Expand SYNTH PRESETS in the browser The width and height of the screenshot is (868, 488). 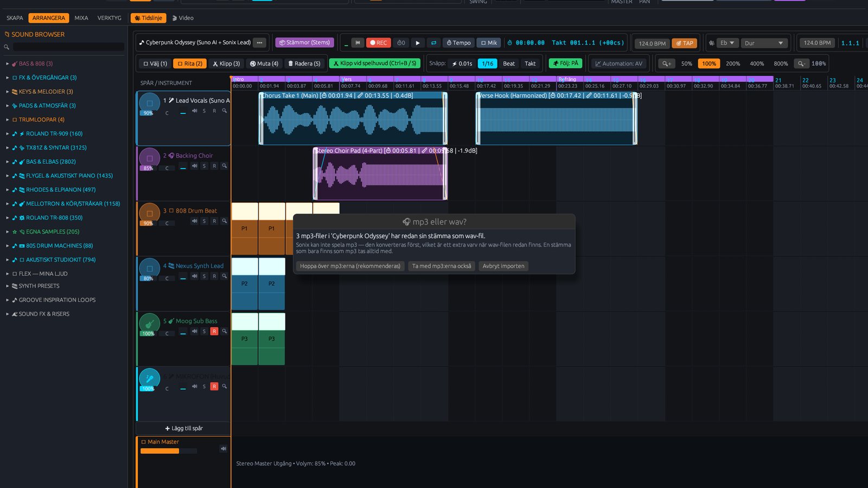coord(8,286)
